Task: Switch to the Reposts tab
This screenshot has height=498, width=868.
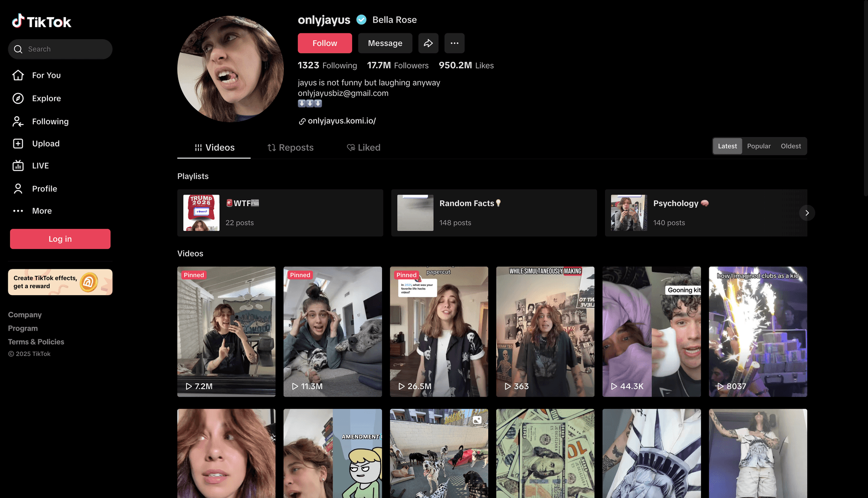Action: (x=290, y=148)
